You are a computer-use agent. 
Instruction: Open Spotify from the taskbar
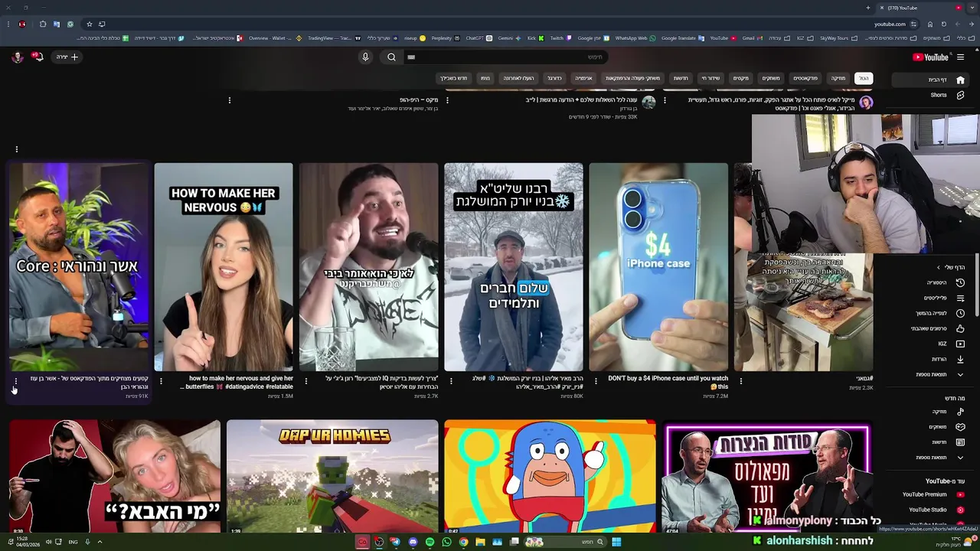click(430, 542)
